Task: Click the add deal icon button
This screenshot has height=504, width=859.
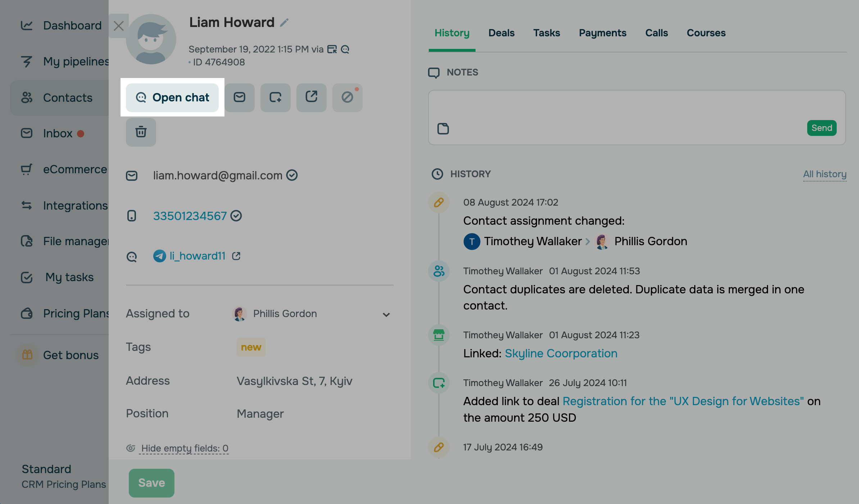Action: 276,97
